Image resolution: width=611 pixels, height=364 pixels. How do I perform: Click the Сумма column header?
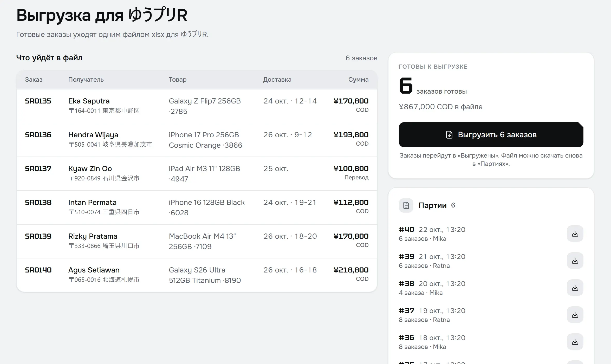point(358,80)
